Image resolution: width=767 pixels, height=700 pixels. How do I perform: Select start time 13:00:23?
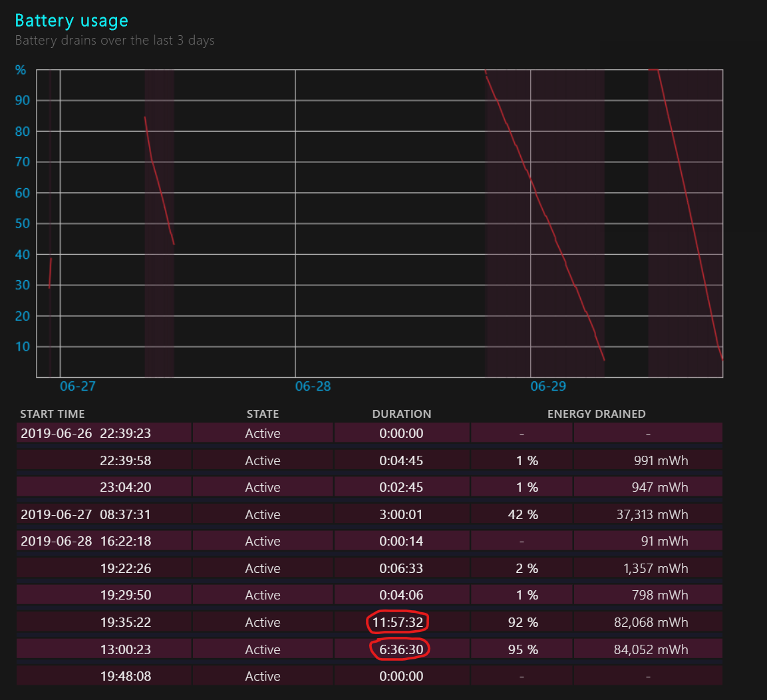tap(125, 649)
